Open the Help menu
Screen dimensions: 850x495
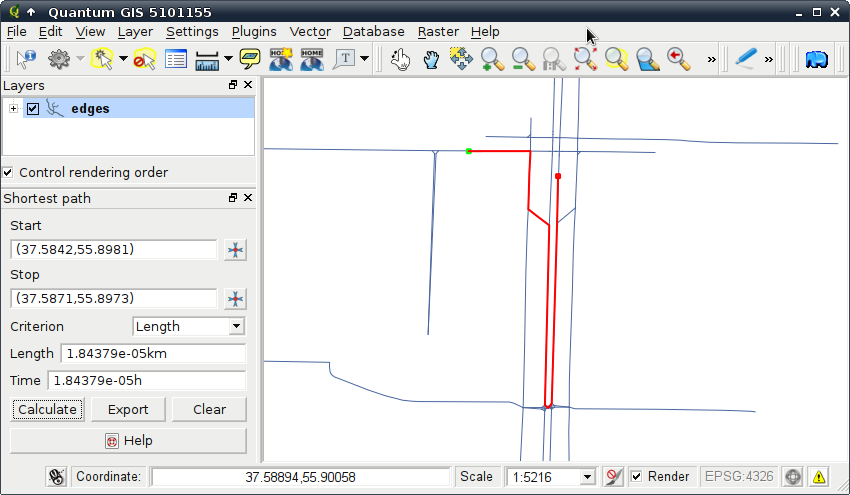485,32
